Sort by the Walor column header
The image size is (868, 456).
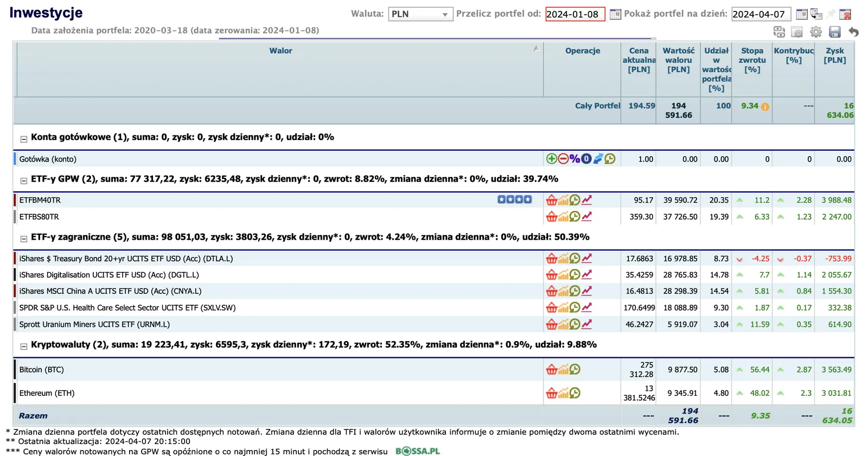[x=280, y=50]
